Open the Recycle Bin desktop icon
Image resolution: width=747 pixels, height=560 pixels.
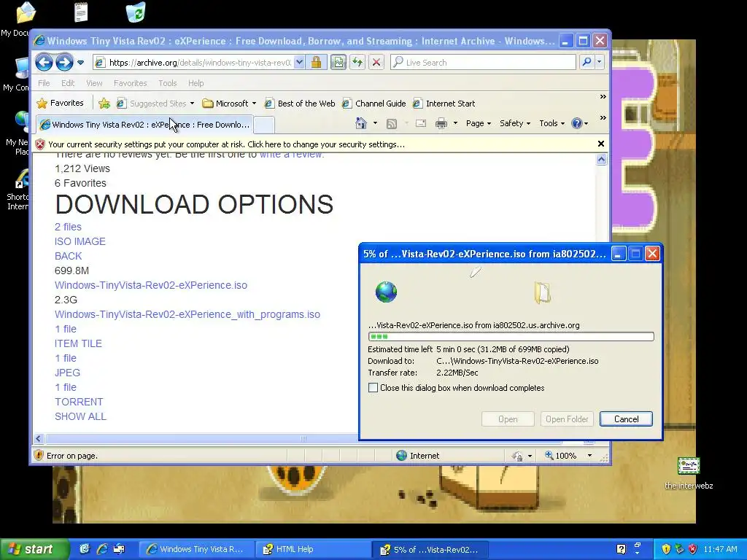[x=136, y=12]
